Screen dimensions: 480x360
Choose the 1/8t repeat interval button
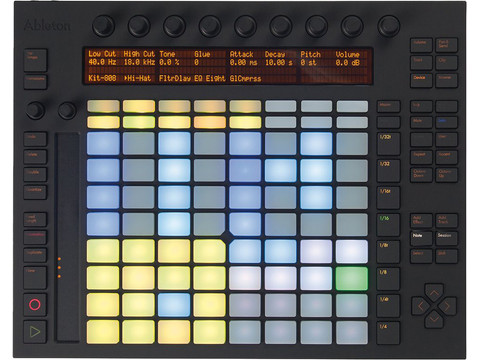389,252
